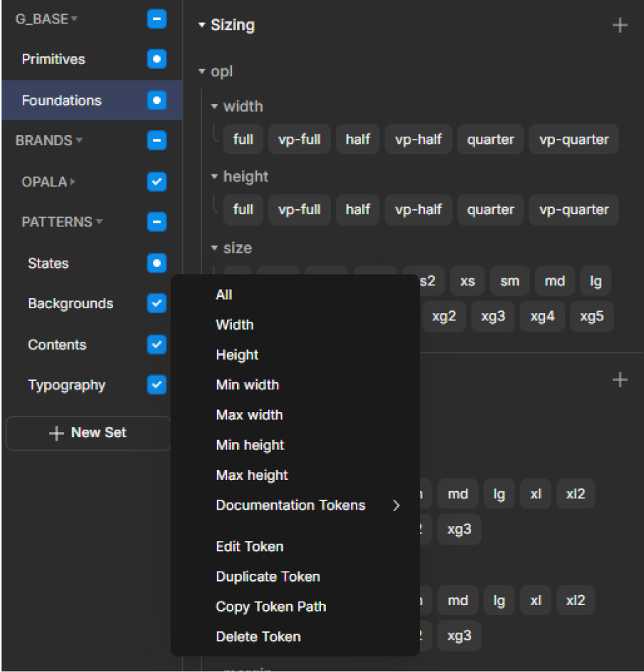644x672 pixels.
Task: Click Delete Token menu entry
Action: 258,637
